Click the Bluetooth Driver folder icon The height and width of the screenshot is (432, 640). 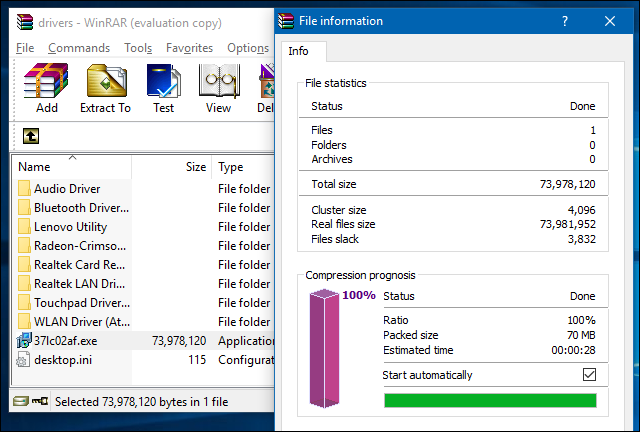24,207
